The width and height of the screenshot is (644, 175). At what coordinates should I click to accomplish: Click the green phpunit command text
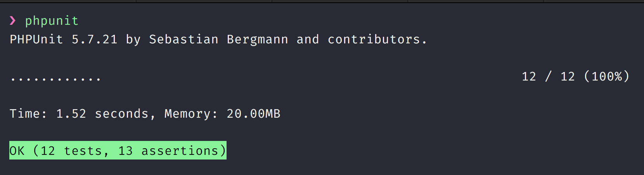pyautogui.click(x=52, y=21)
